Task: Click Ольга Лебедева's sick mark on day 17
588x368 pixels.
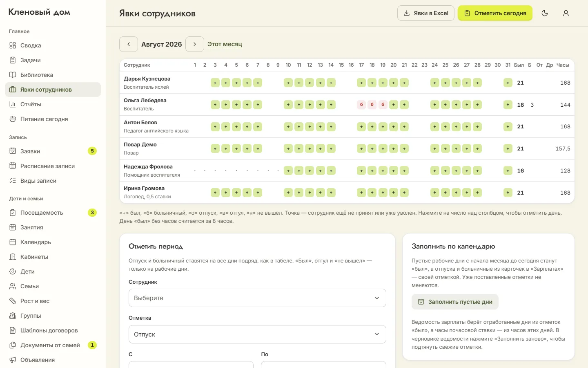Action: [361, 105]
